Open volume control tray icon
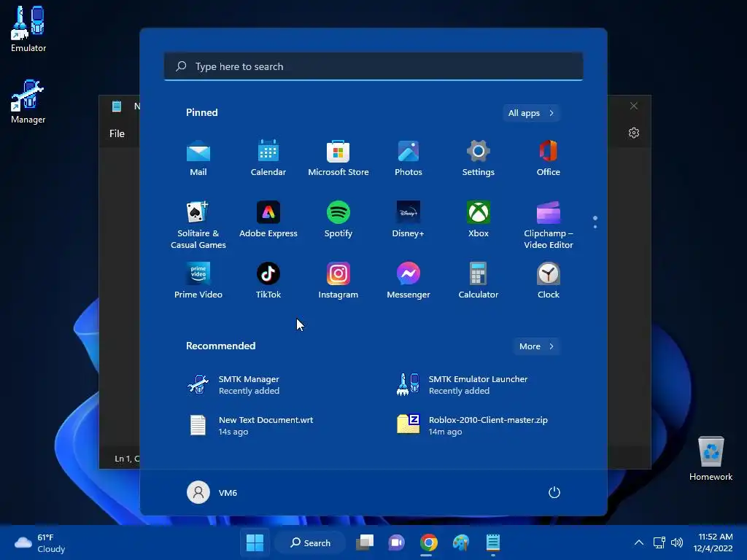The image size is (747, 560). 676,542
